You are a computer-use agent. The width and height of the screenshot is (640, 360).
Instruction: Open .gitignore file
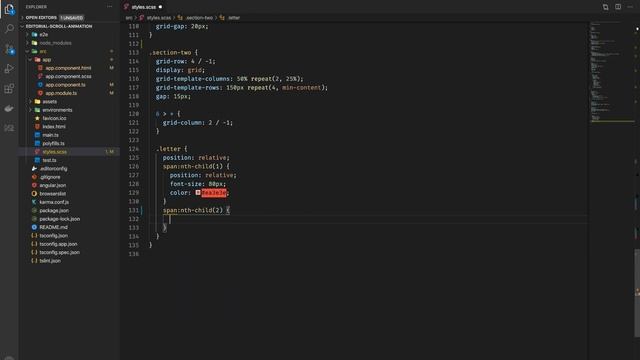point(50,177)
